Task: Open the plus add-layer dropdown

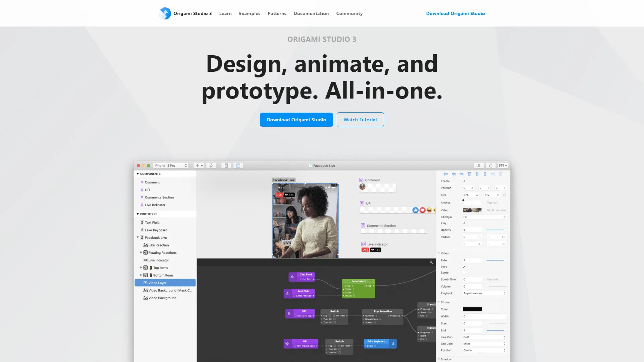Action: [199, 166]
